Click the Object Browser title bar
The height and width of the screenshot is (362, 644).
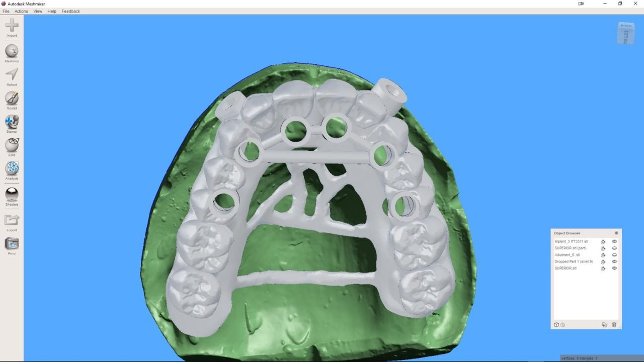point(586,233)
